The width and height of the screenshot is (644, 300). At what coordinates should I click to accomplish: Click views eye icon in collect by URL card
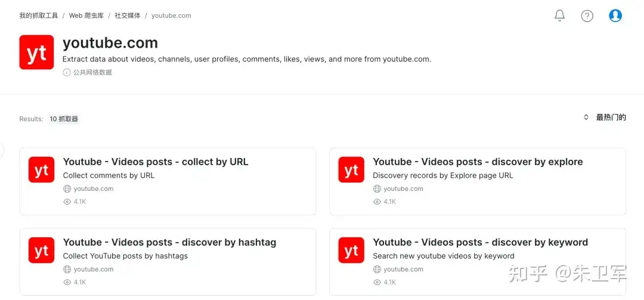(67, 202)
